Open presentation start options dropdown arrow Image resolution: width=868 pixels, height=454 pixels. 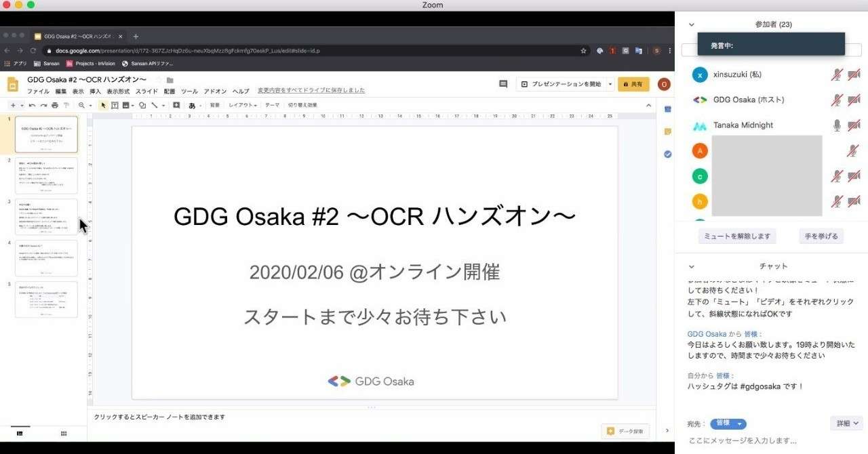coord(610,84)
